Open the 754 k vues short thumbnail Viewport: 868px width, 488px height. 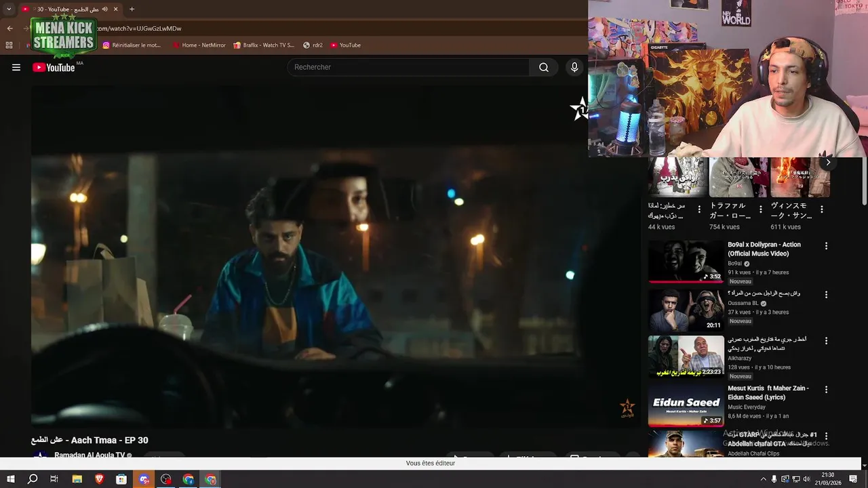point(738,177)
